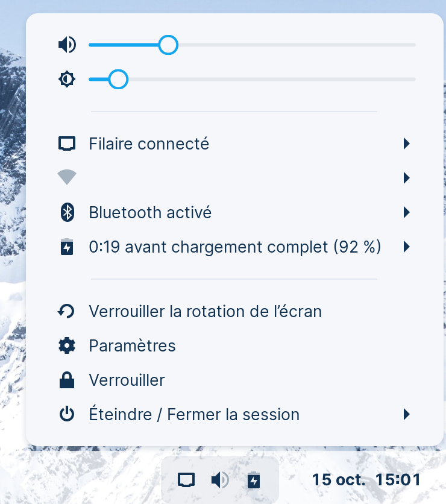Toggle Verrouiller la rotation de l'écran
Screen dimensions: 446x504
click(205, 312)
